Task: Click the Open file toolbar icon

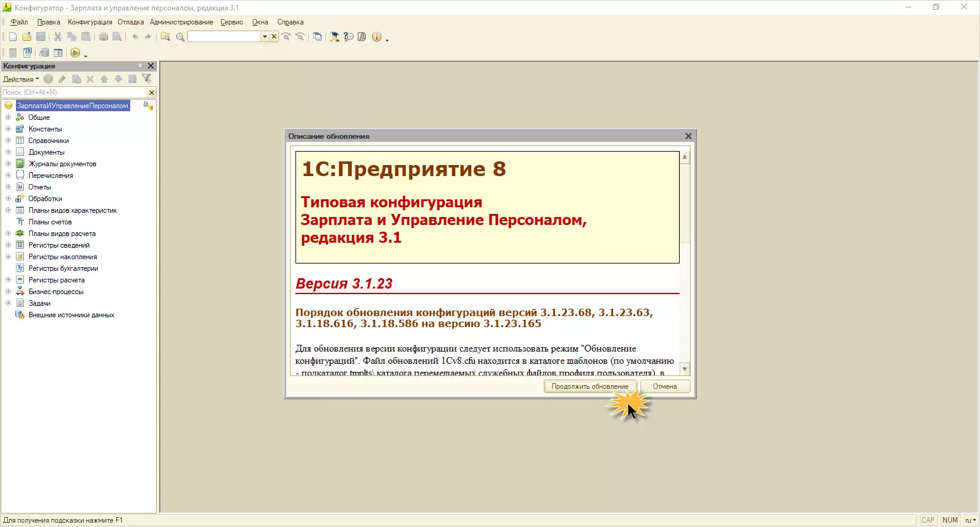Action: pyautogui.click(x=27, y=37)
